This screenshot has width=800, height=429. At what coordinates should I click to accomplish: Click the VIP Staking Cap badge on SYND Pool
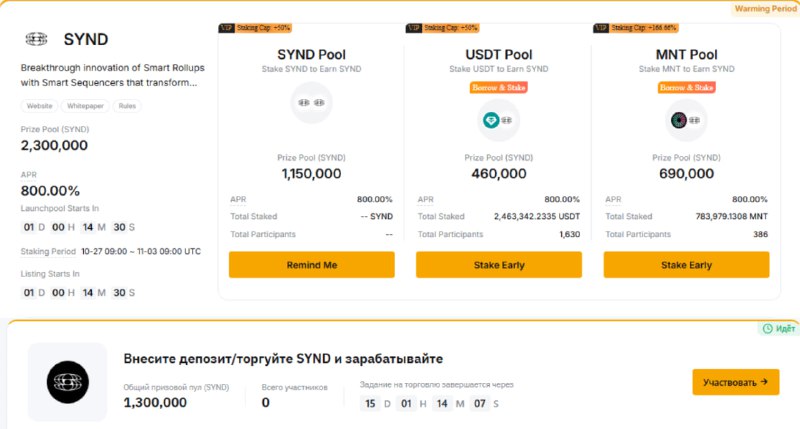[255, 28]
